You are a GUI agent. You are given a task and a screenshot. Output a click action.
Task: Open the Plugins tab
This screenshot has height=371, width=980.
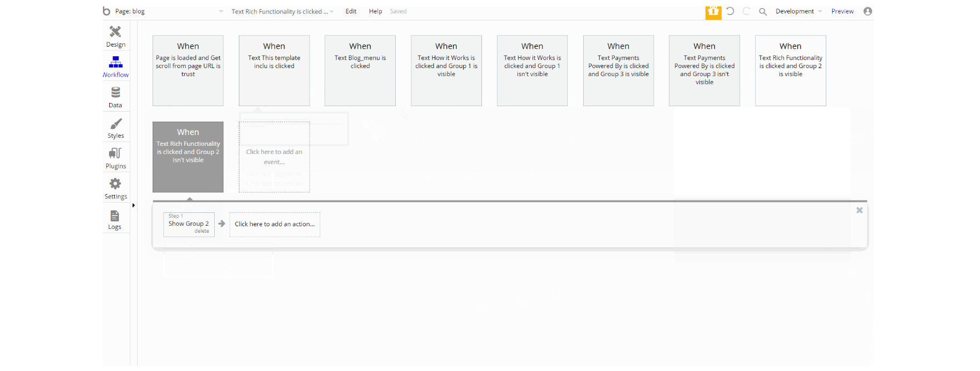116,159
